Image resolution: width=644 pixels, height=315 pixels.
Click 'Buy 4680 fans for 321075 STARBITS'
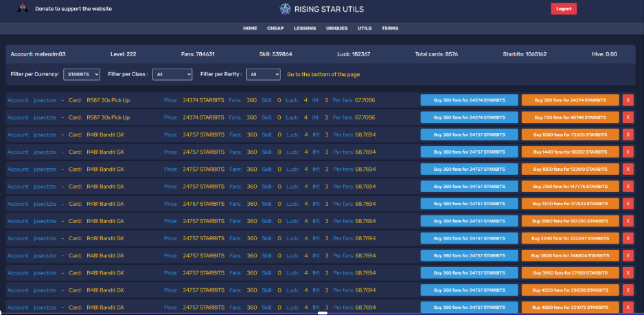pyautogui.click(x=570, y=307)
